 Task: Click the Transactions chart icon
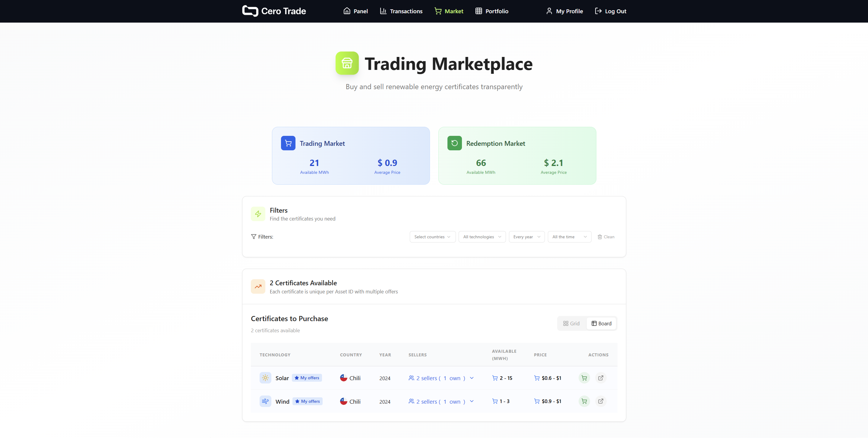383,11
